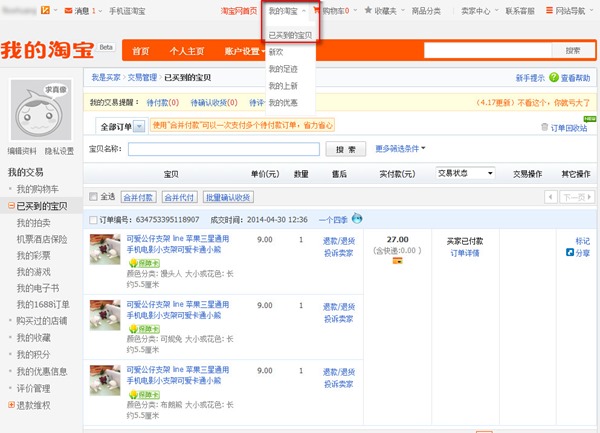Open first product thumbnail 馒头人

point(105,249)
